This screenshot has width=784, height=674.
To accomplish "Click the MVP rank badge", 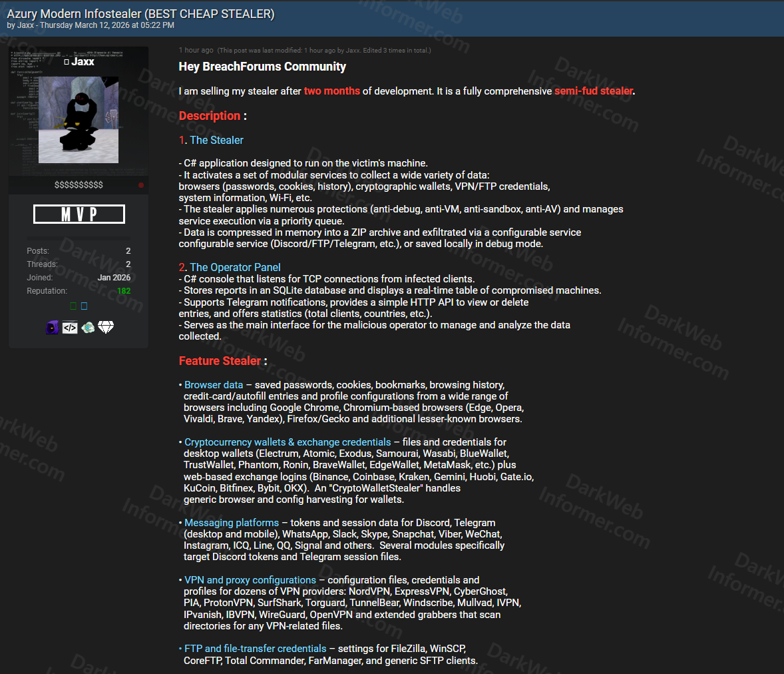I will tap(79, 214).
